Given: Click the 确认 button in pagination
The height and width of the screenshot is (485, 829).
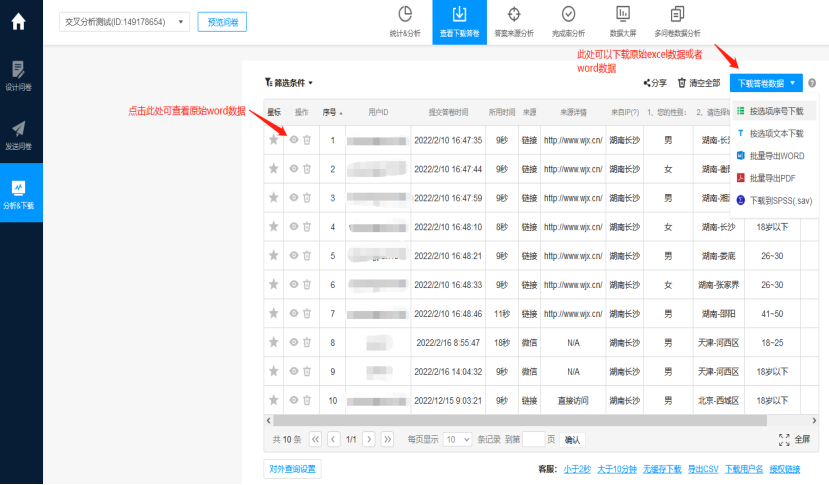Looking at the screenshot, I should tap(572, 440).
